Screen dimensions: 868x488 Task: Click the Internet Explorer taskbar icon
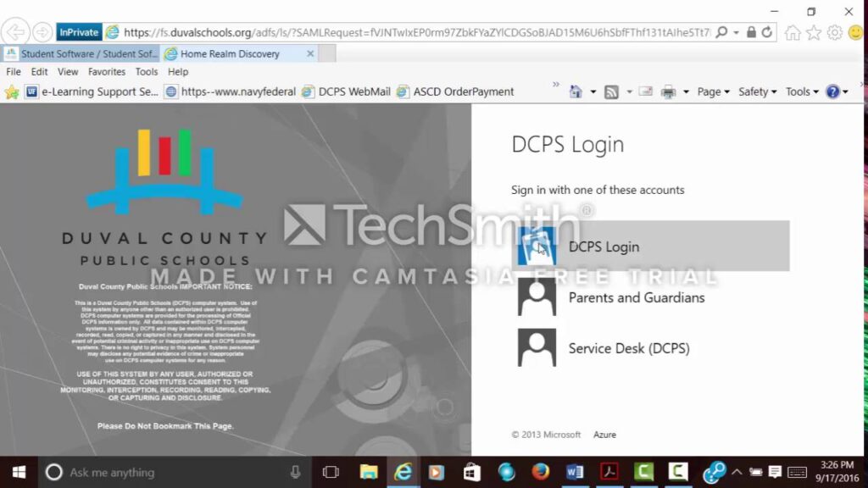pos(403,473)
